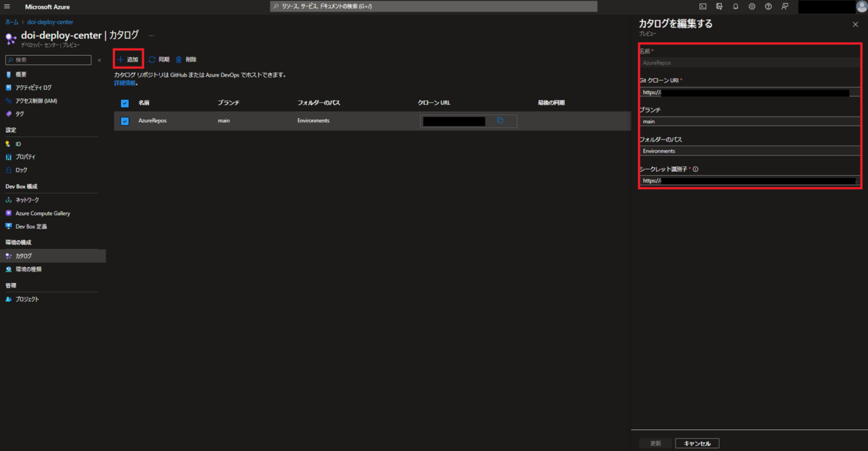868x451 pixels.
Task: Click the ホーム breadcrumb link
Action: coord(12,22)
